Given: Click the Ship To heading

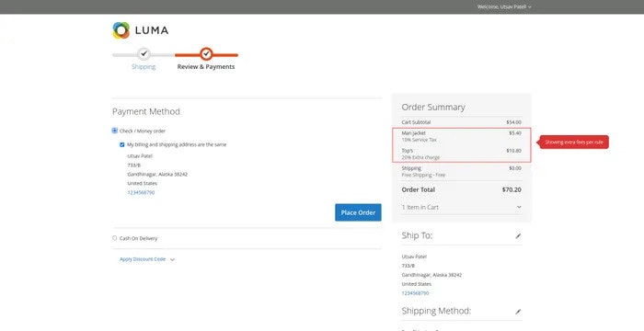Looking at the screenshot, I should coord(417,235).
